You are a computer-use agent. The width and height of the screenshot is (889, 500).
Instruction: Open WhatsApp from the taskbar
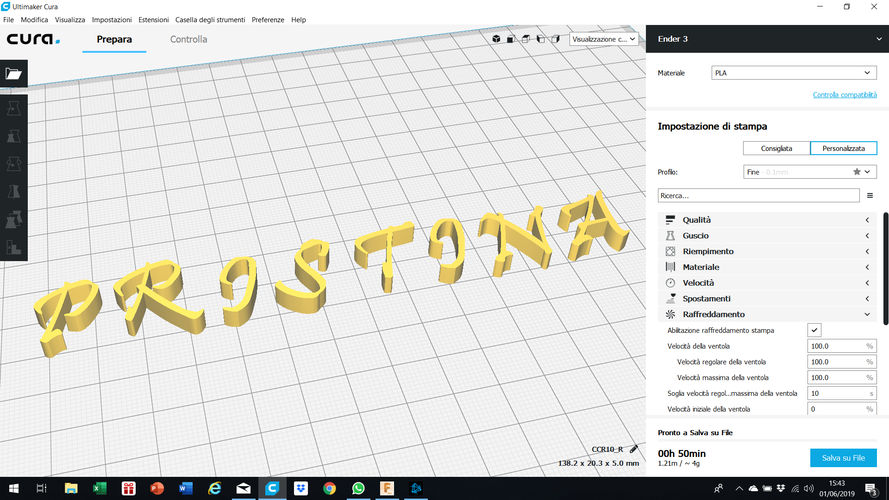(x=358, y=488)
